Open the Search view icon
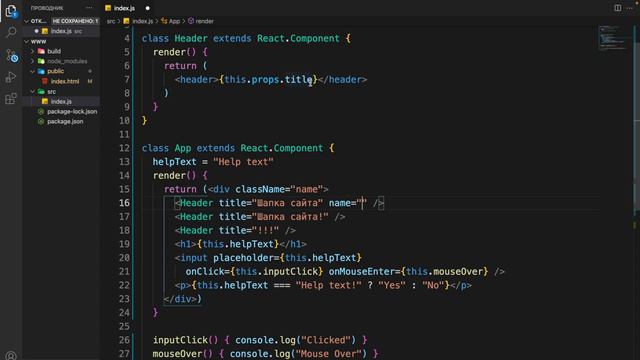This screenshot has height=360, width=640. [11, 32]
